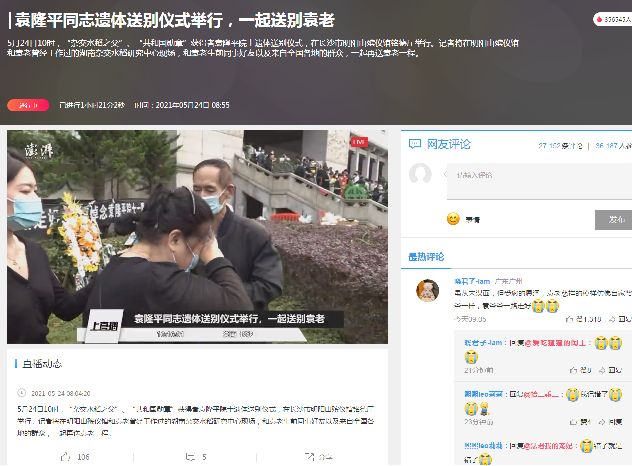Reply to the sub-comment posted 23分钟前
632x466 pixels.
610,422
